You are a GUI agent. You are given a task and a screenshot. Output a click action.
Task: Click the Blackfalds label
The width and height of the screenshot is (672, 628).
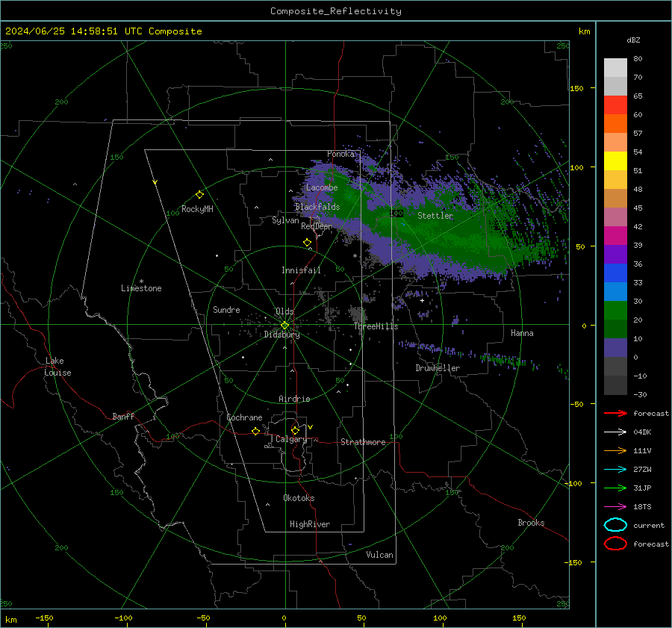tap(317, 207)
